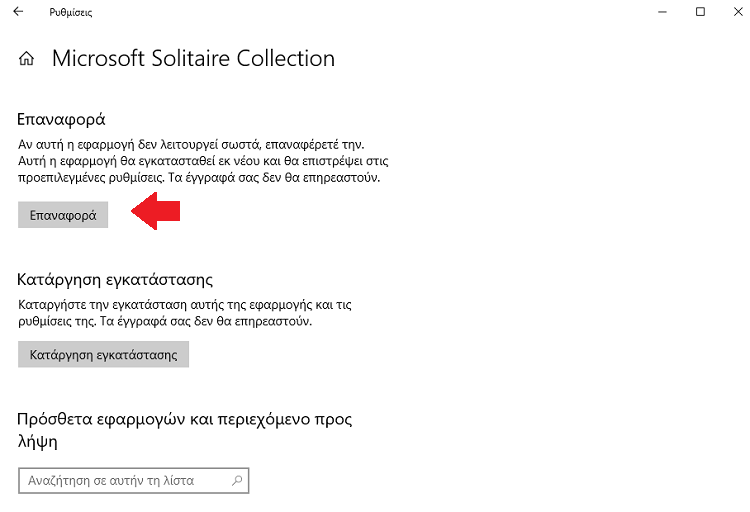Screen dimensions: 750x512
Task: Click the line starting with ρυθμίσεις της
Action: (x=165, y=321)
